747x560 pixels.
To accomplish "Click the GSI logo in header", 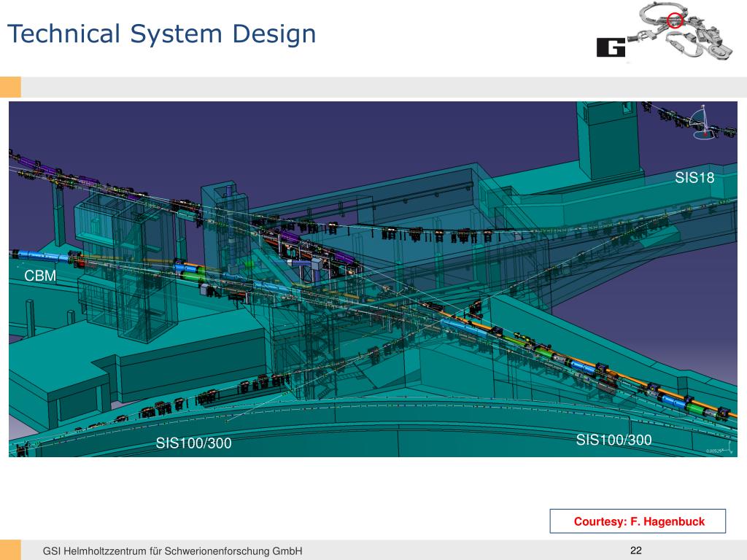I will tap(611, 47).
